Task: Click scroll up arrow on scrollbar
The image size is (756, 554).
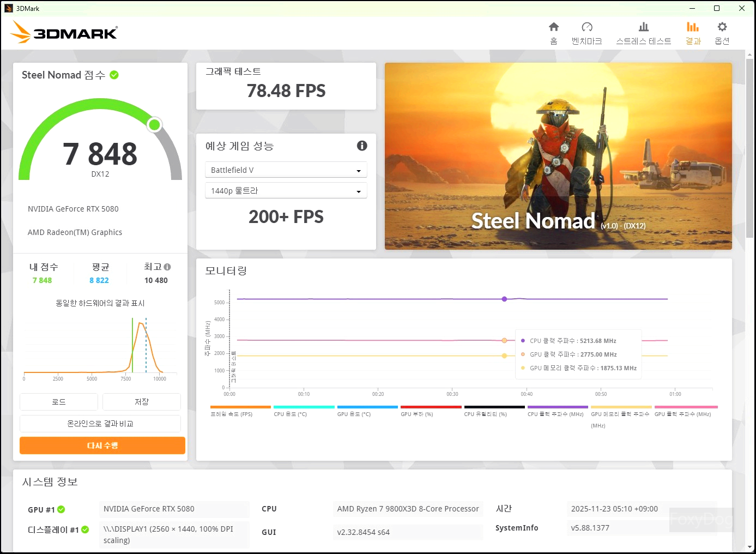Action: coord(750,55)
